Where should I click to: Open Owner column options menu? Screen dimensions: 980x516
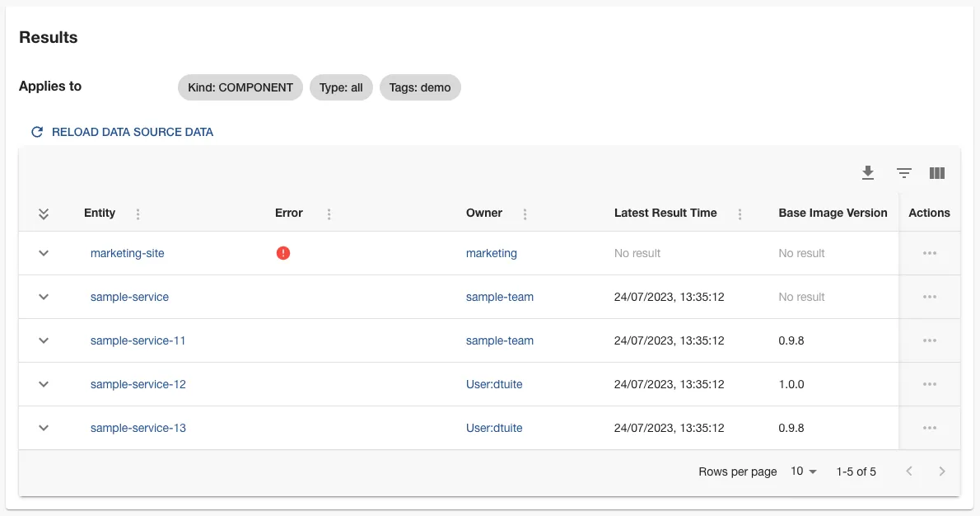(525, 213)
